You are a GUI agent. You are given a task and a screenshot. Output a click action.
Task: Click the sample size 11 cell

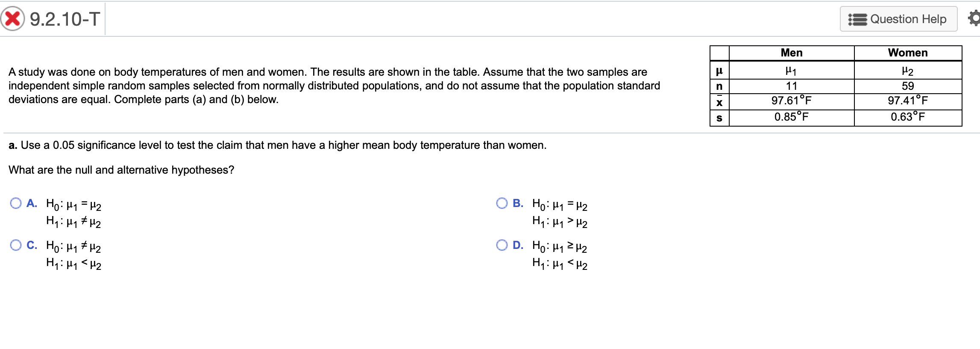792,86
